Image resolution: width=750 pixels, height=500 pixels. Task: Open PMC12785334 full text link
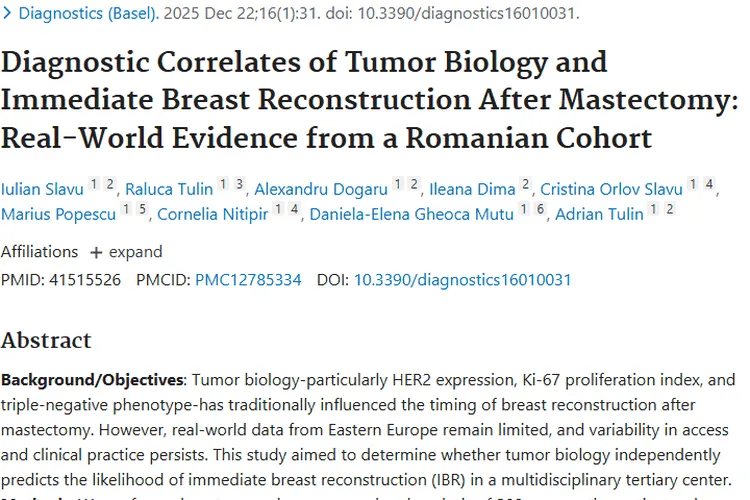tap(248, 280)
